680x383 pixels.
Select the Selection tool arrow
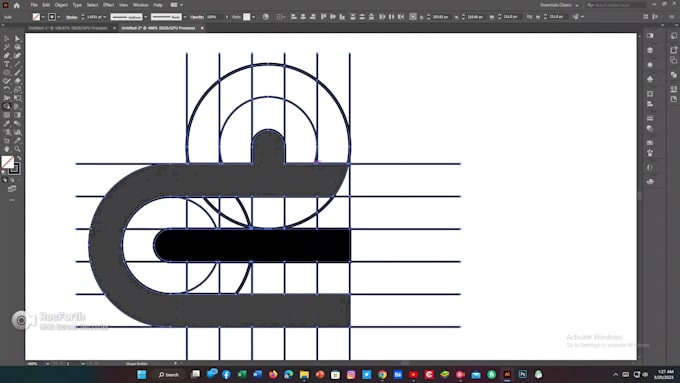7,39
